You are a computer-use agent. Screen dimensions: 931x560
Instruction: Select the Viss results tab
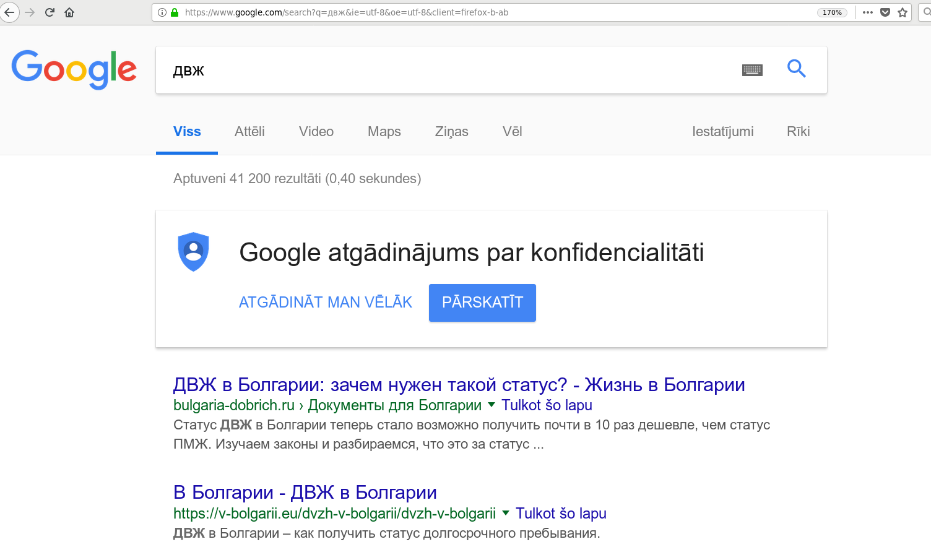pyautogui.click(x=187, y=132)
